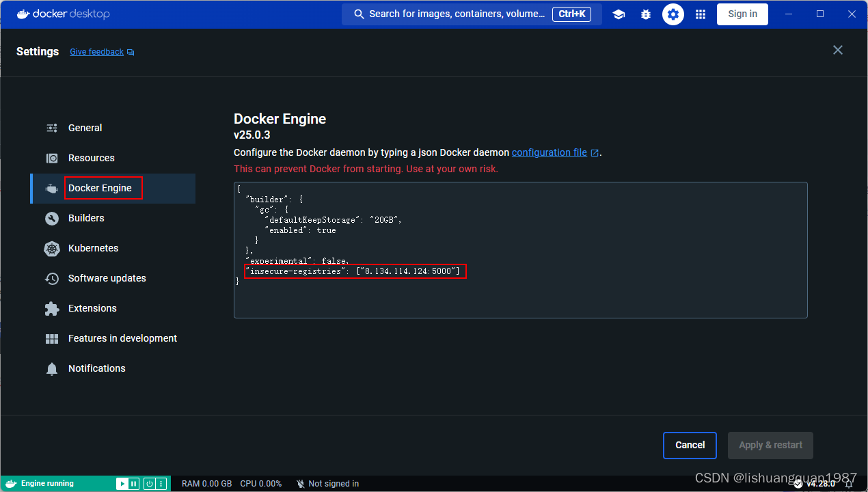Click the Cancel button
This screenshot has width=868, height=492.
pos(690,445)
